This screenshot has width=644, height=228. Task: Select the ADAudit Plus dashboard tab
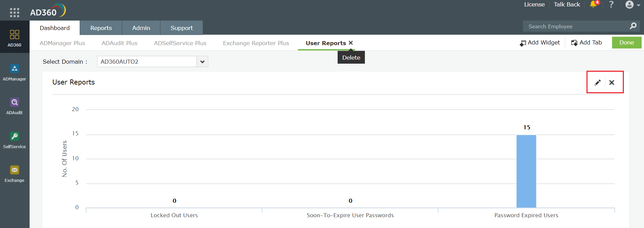(119, 43)
